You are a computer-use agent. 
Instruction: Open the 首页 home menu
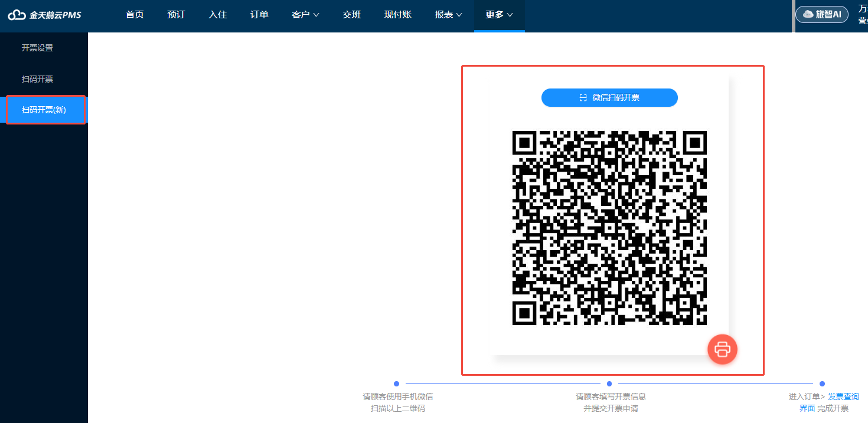click(x=135, y=15)
